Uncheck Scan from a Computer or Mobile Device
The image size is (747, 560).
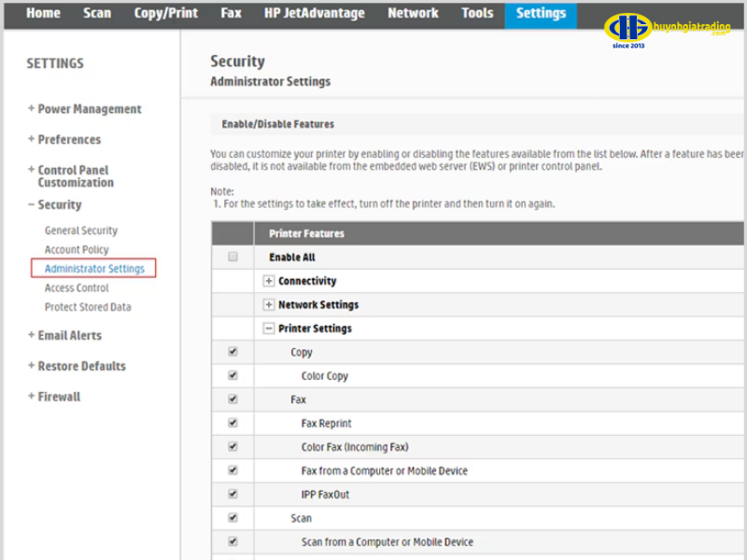tap(233, 541)
